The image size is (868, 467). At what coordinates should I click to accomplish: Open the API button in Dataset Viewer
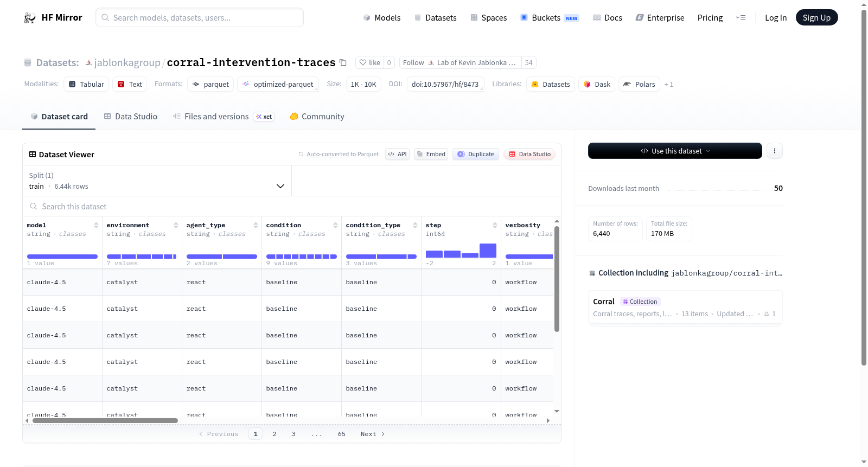[x=397, y=154]
